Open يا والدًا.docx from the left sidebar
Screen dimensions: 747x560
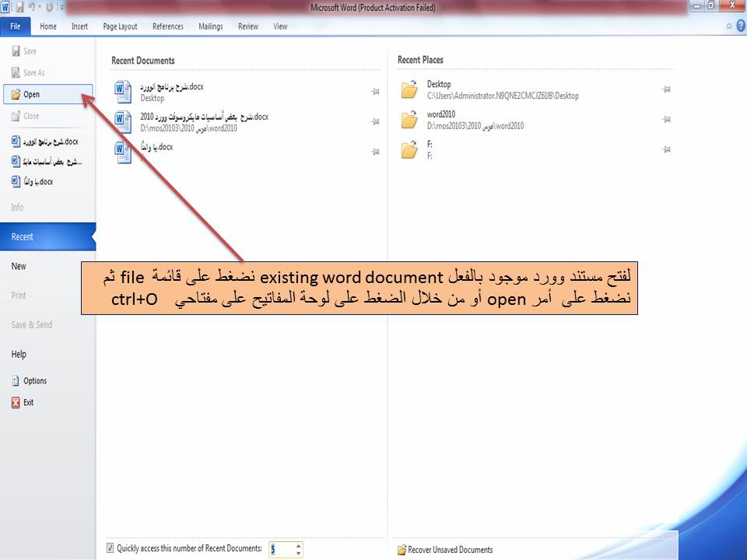[32, 181]
